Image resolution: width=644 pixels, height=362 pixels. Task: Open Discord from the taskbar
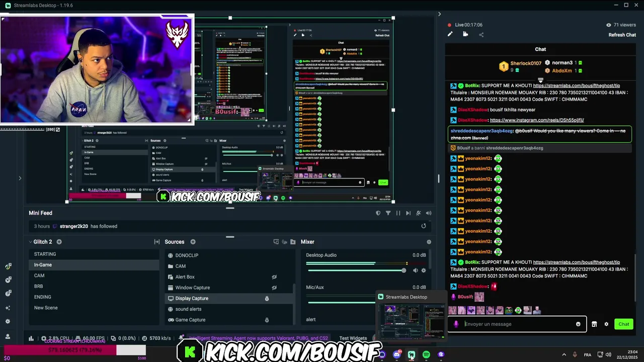point(396,355)
